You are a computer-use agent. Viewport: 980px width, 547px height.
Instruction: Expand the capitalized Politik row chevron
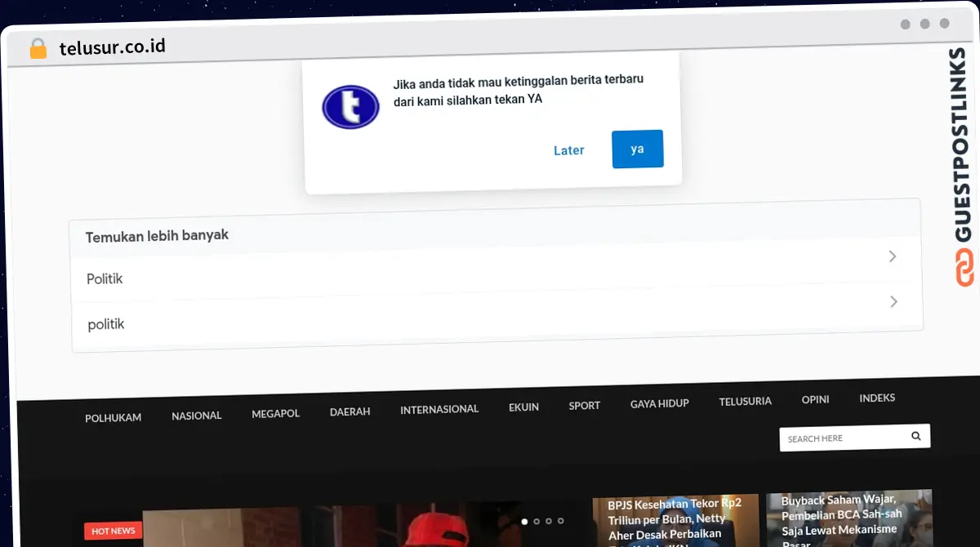pos(893,256)
